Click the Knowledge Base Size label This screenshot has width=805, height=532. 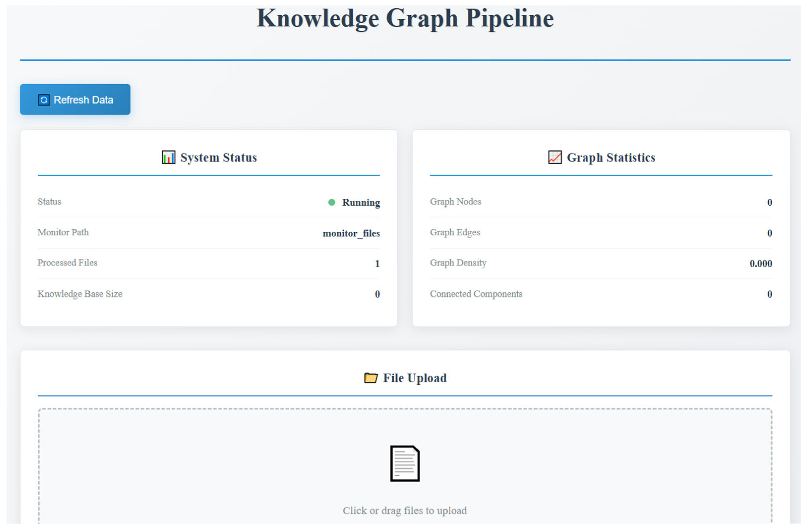80,294
